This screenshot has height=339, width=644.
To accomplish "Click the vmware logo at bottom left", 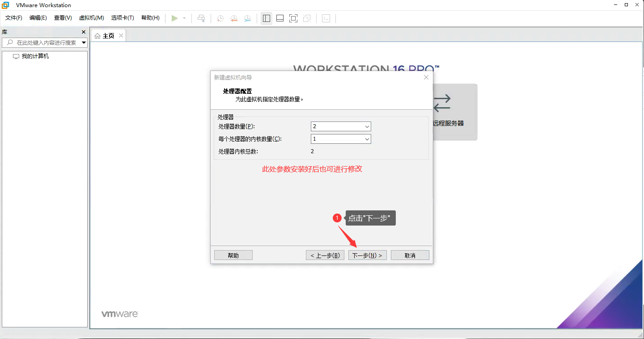I will (119, 314).
